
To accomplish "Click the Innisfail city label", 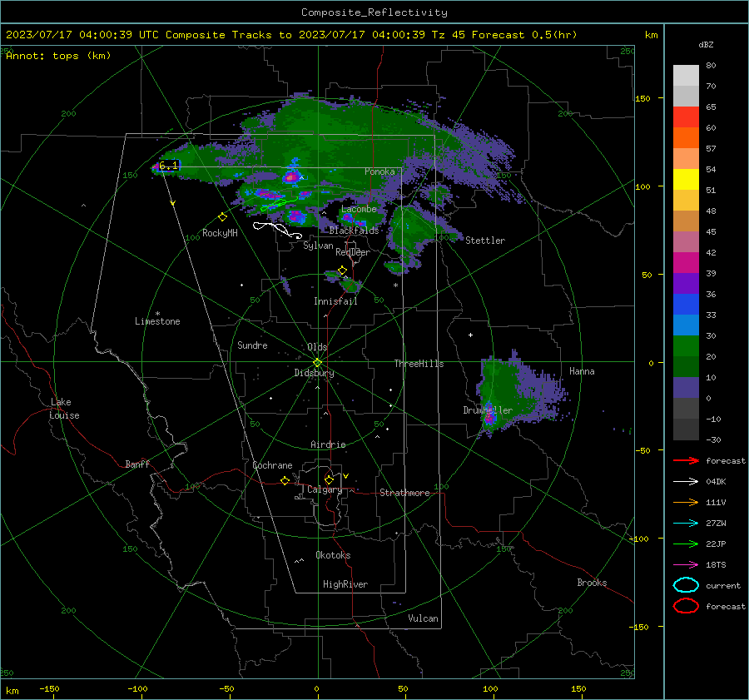I will [335, 301].
